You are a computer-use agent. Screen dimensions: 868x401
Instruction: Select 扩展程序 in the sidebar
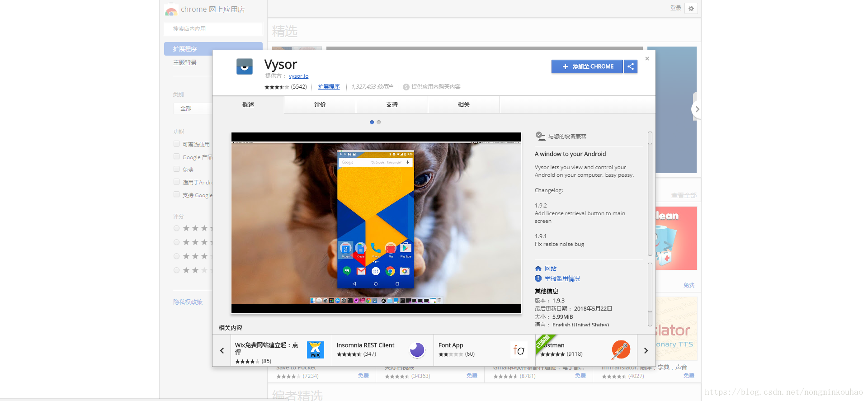click(x=213, y=49)
